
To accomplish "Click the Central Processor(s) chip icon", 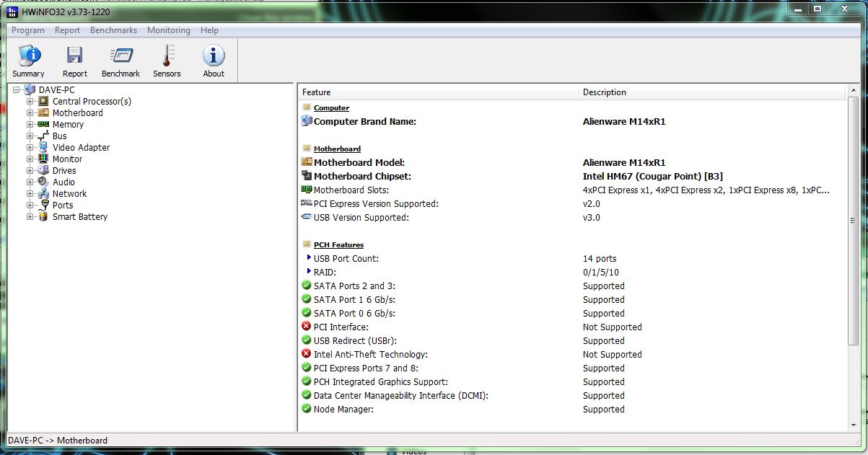I will click(43, 102).
